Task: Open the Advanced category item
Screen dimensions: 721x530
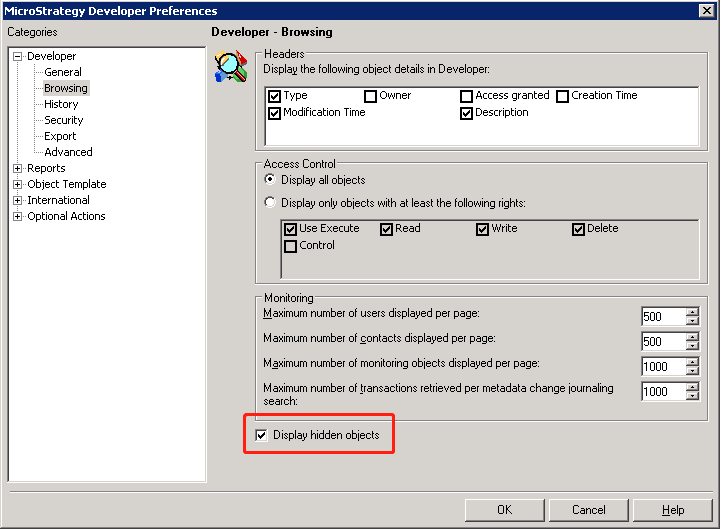Action: [68, 152]
